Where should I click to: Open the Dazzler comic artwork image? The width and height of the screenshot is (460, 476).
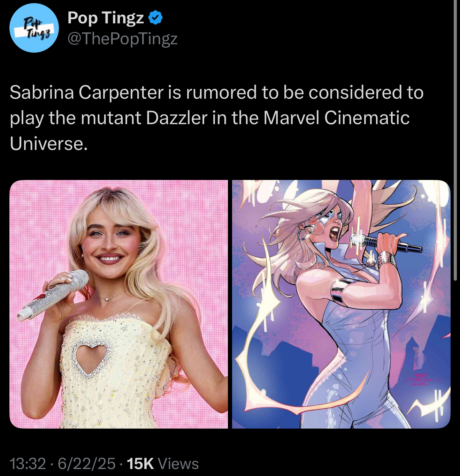341,304
